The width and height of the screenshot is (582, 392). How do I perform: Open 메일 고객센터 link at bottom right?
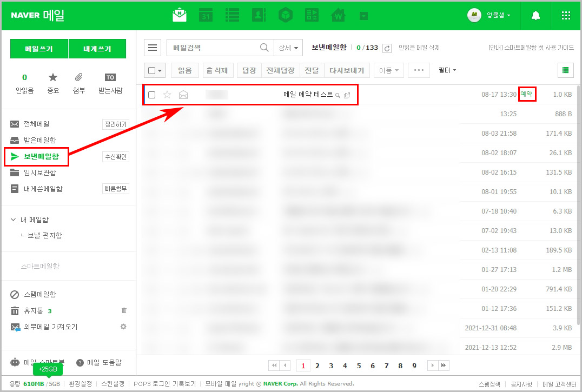pos(560,383)
